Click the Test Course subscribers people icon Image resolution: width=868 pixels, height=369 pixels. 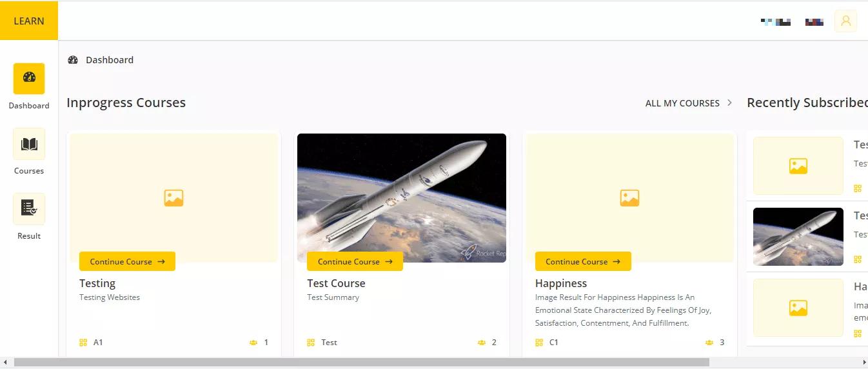pos(481,343)
